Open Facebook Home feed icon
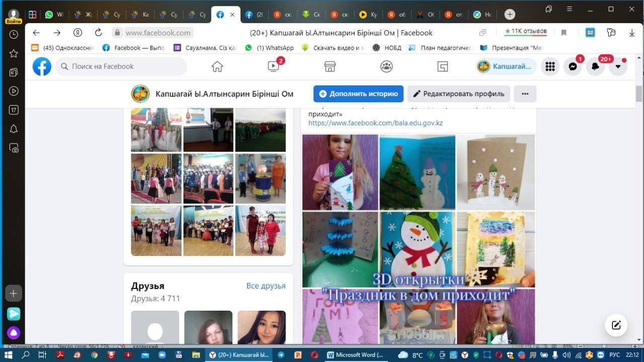The width and height of the screenshot is (644, 362). pos(217,66)
